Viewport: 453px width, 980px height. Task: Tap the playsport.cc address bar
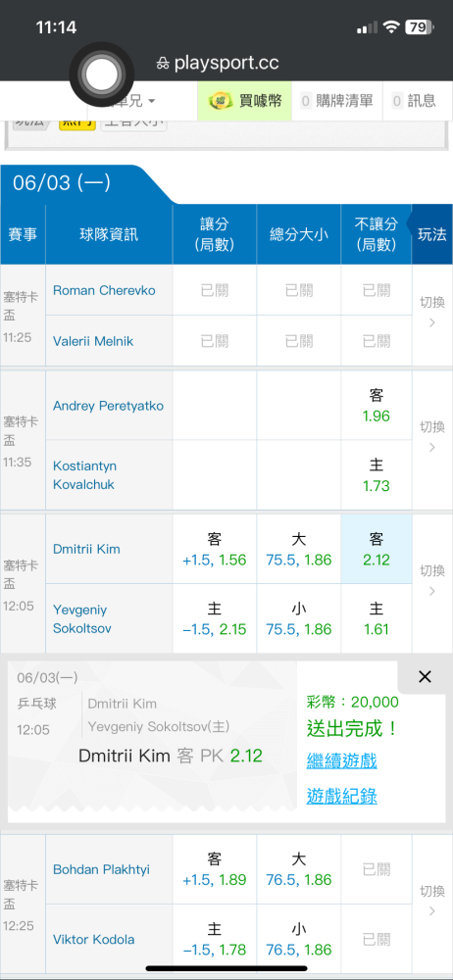tap(217, 63)
